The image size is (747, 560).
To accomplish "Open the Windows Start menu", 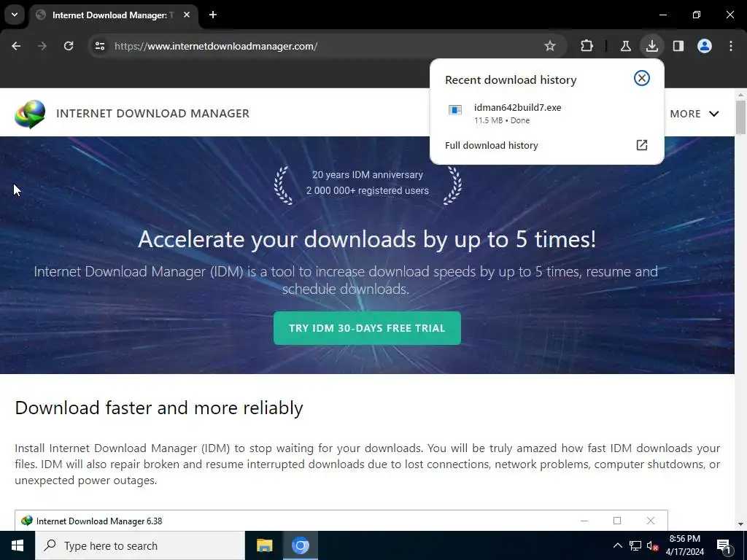I will (18, 545).
